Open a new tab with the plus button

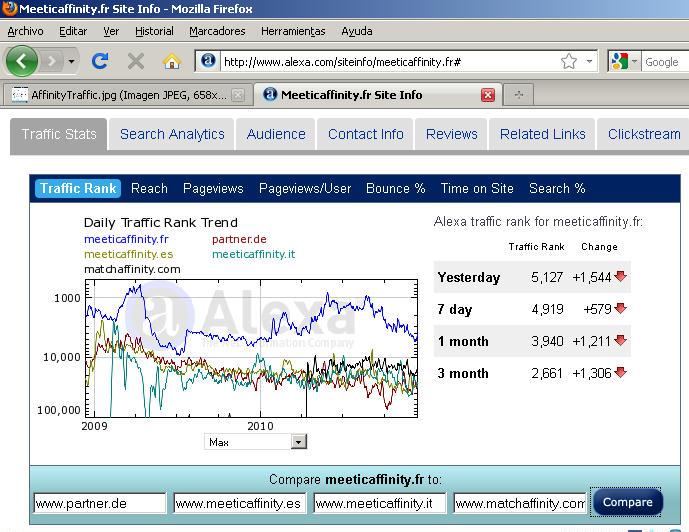pos(519,95)
